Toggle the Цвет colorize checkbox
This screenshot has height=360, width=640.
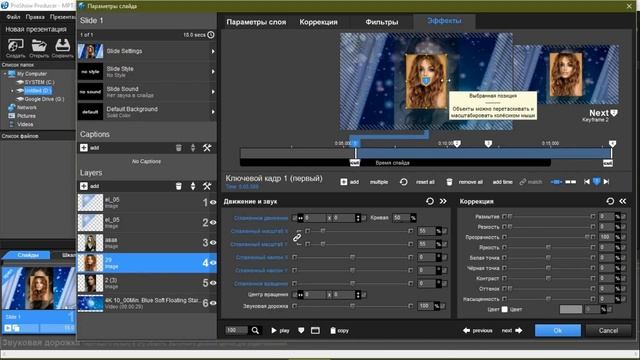504,309
